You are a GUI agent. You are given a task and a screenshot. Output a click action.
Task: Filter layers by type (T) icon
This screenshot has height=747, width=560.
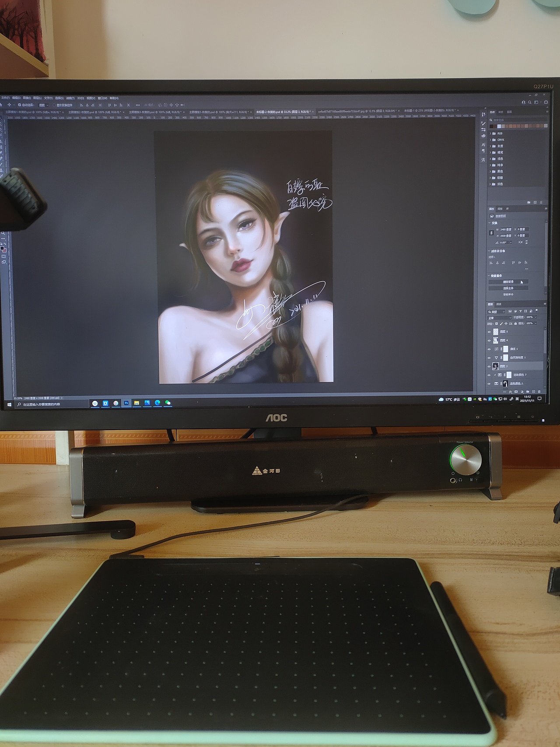(x=521, y=311)
